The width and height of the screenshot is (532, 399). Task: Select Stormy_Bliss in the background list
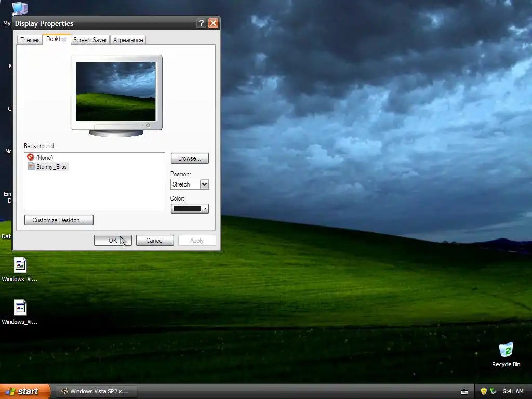point(51,167)
